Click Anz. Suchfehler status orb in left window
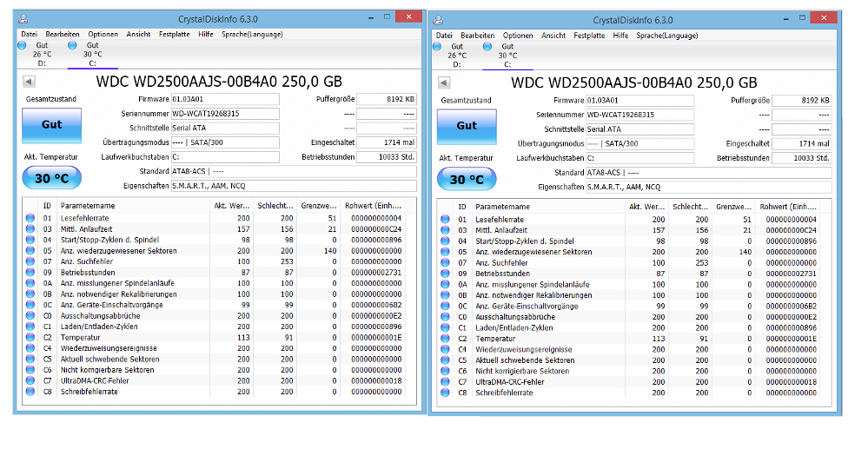This screenshot has height=449, width=868. pos(30,261)
